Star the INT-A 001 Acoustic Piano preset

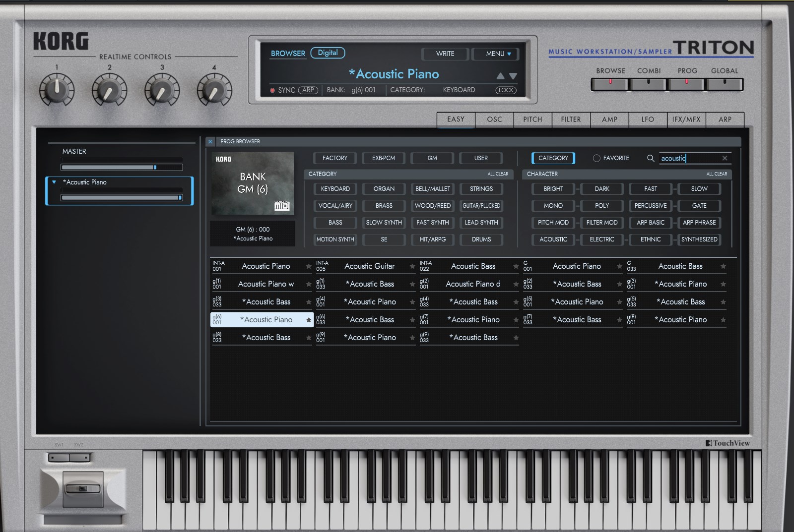click(x=309, y=266)
